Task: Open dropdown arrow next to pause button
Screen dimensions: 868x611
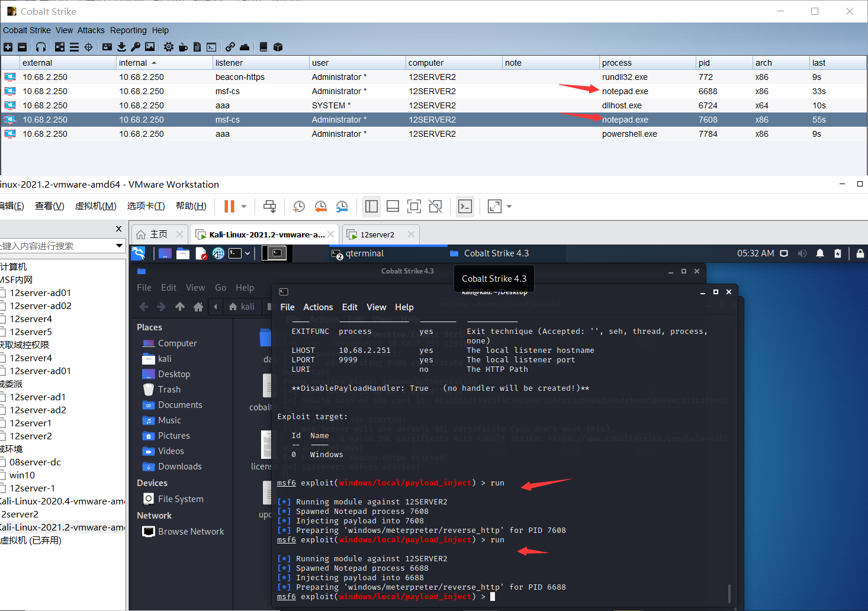Action: (x=244, y=207)
